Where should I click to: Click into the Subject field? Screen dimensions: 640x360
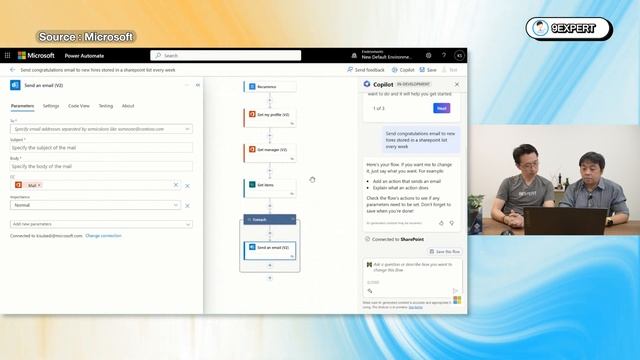[101, 148]
